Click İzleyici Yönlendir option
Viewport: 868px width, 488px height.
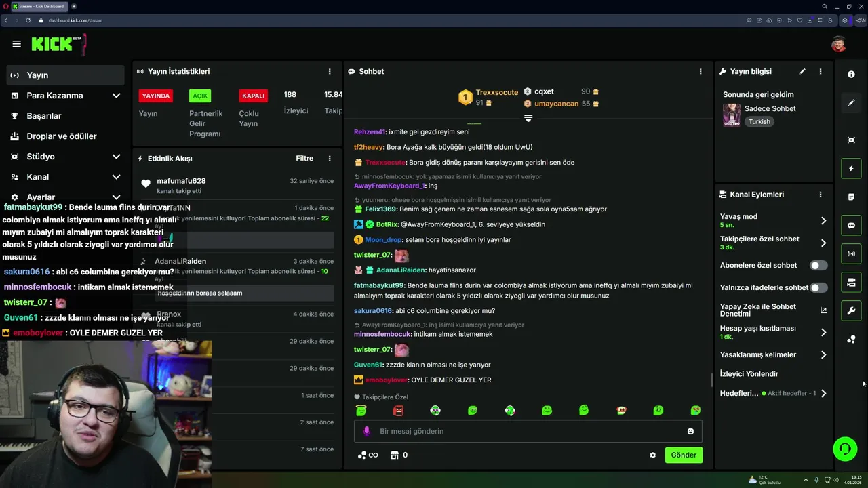click(749, 374)
